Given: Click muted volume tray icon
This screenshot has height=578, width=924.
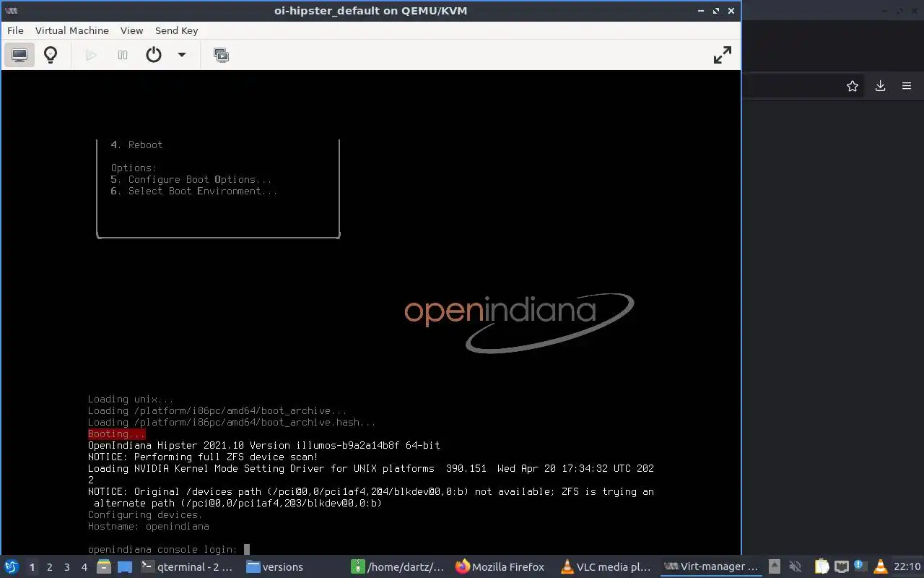Looking at the screenshot, I should coord(796,566).
